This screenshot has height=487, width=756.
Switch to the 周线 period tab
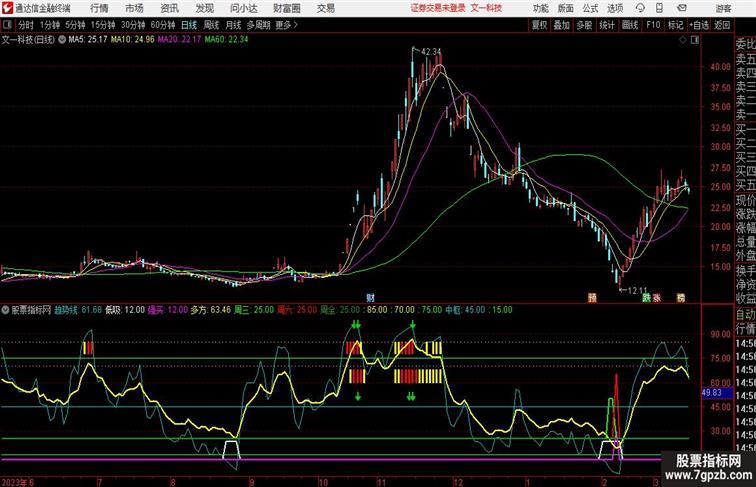pyautogui.click(x=211, y=25)
